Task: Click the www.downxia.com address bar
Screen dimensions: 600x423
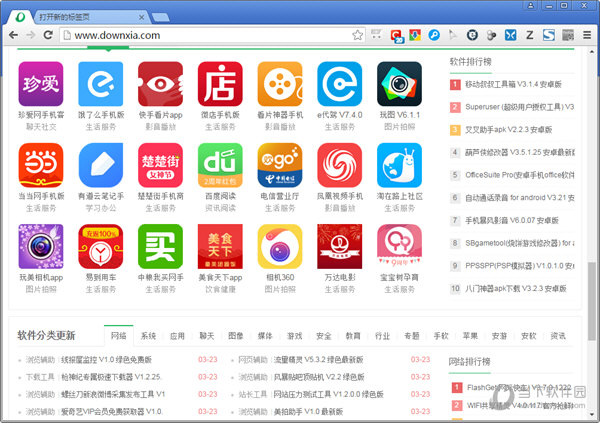Action: pyautogui.click(x=212, y=35)
